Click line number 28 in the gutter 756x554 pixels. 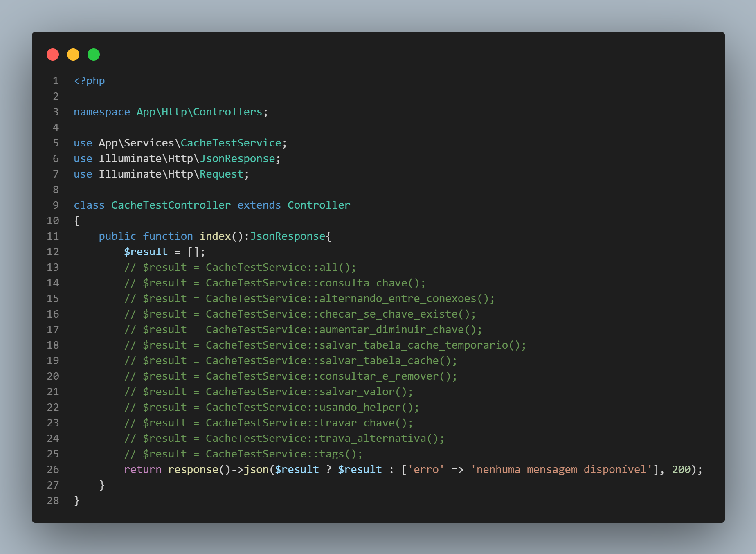53,501
